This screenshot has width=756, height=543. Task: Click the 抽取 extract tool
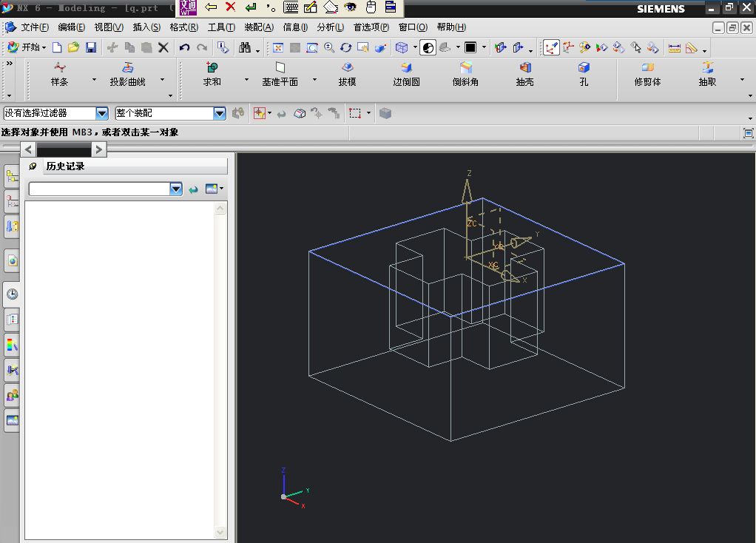point(707,74)
